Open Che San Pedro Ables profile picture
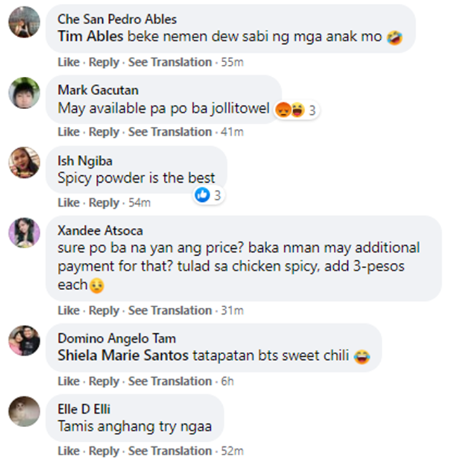Viewport: 476px width, 464px height. (x=24, y=22)
